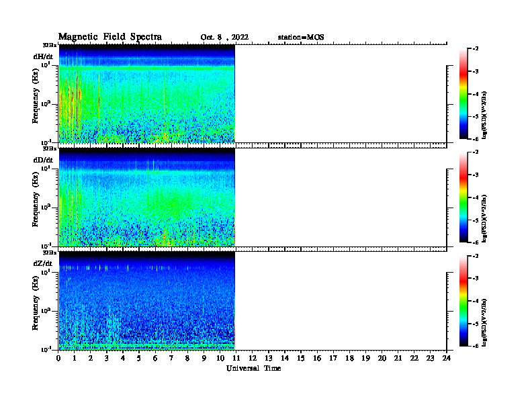Click the 32Hz label above dH/dt panel

[x=50, y=45]
